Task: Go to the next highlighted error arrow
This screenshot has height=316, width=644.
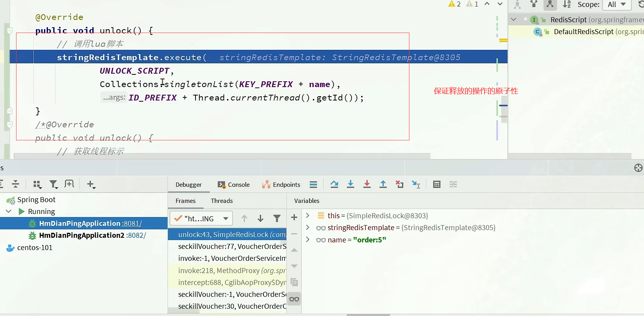Action: click(x=500, y=4)
